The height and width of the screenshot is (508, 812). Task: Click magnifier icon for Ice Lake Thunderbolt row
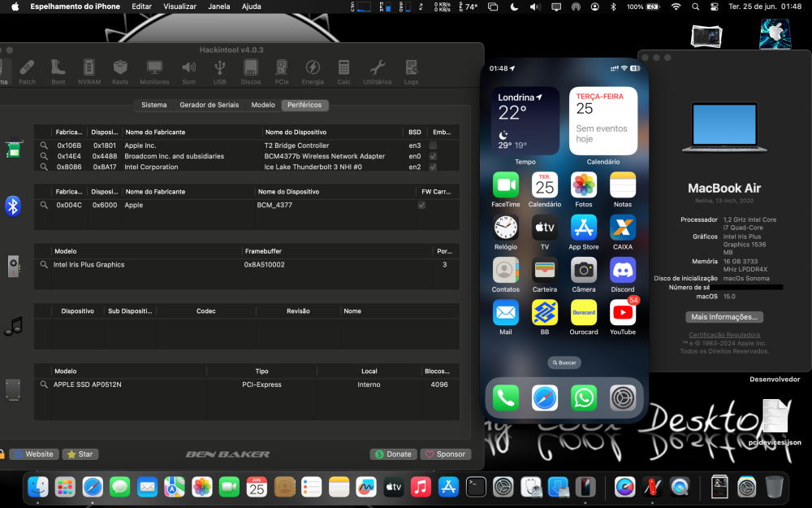tap(44, 167)
